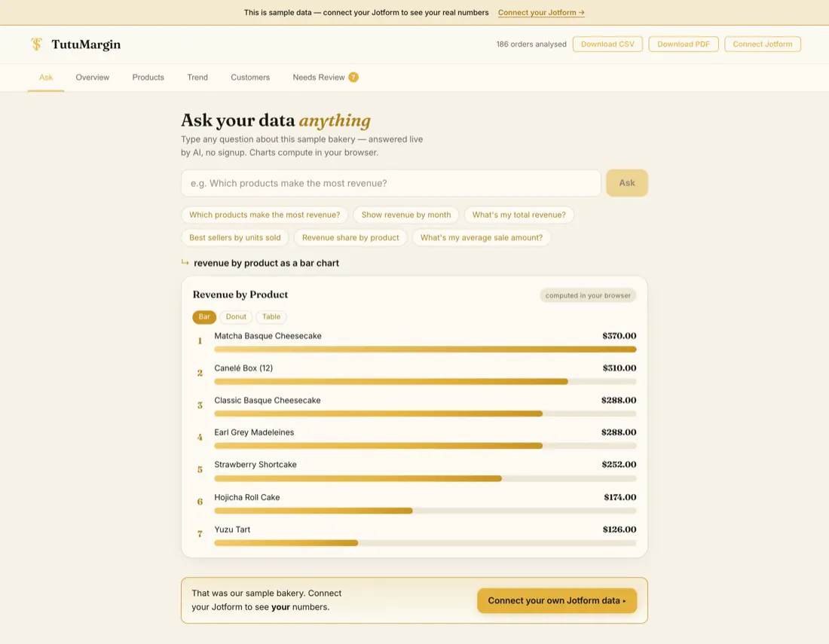Click the 'Ask your data anything' heading

pyautogui.click(x=275, y=121)
